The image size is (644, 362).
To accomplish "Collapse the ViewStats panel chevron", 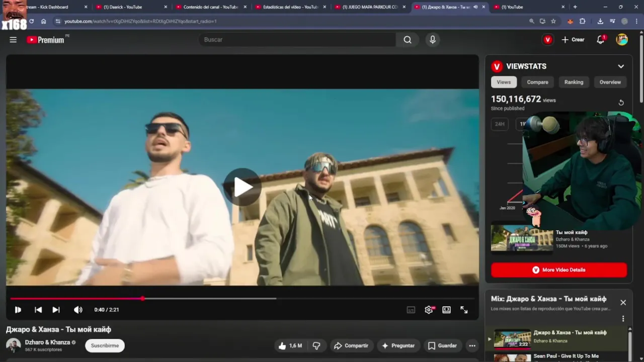I will (x=621, y=66).
